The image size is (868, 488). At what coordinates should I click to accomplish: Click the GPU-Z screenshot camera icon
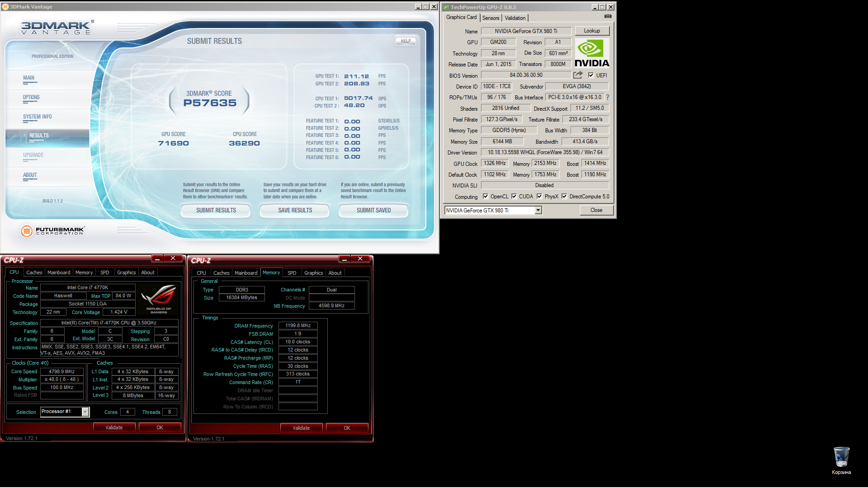click(608, 17)
